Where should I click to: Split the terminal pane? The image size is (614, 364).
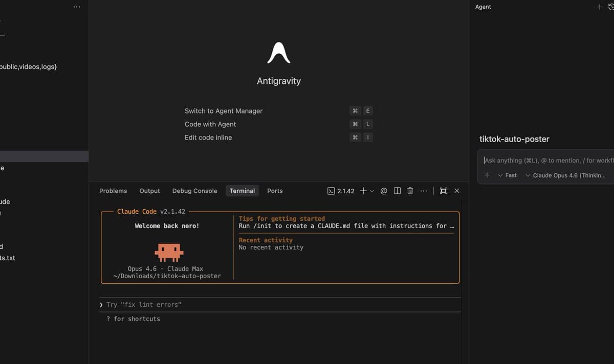tap(397, 191)
